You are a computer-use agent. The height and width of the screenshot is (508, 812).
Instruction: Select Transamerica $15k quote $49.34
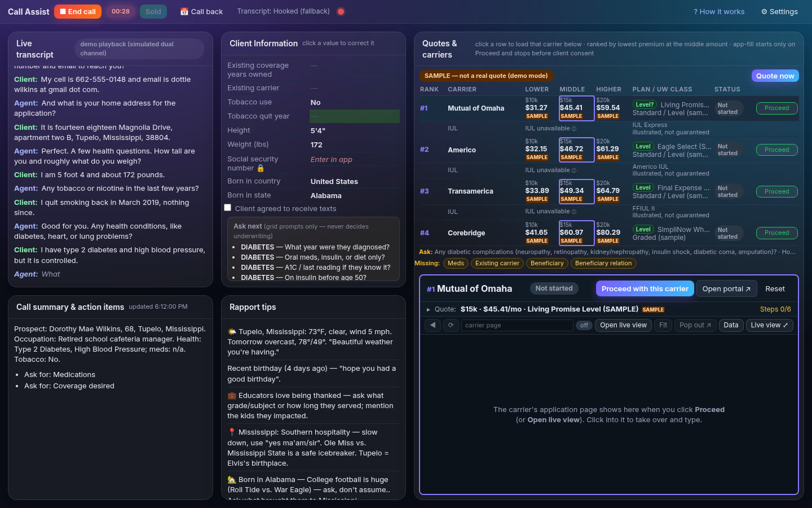[576, 191]
